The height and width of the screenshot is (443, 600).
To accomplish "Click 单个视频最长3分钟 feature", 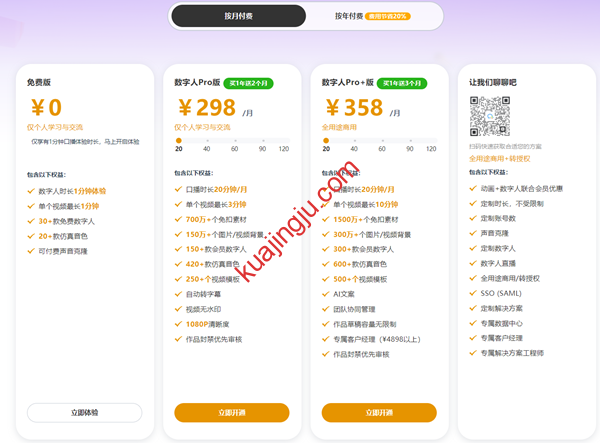I will [x=216, y=204].
